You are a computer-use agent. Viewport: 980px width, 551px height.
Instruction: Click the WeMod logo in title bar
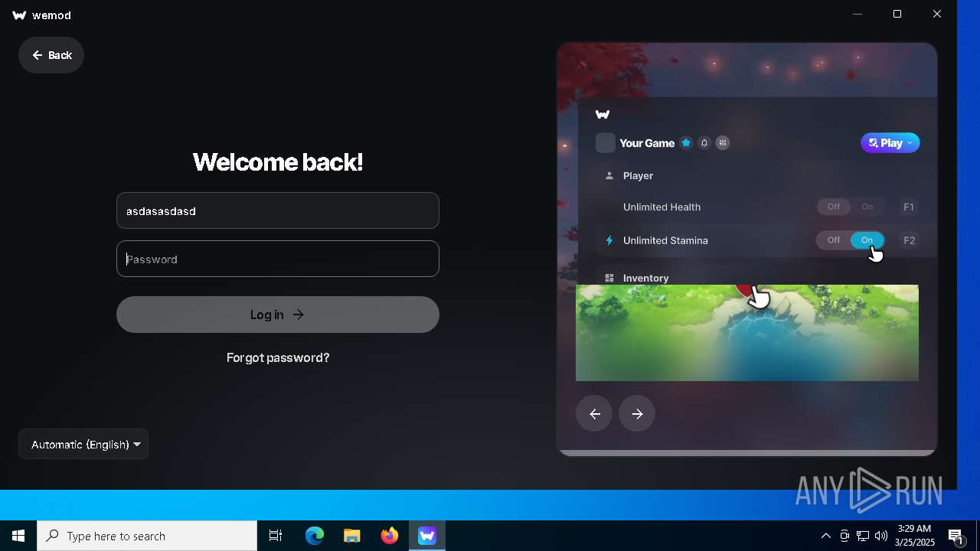(x=19, y=15)
